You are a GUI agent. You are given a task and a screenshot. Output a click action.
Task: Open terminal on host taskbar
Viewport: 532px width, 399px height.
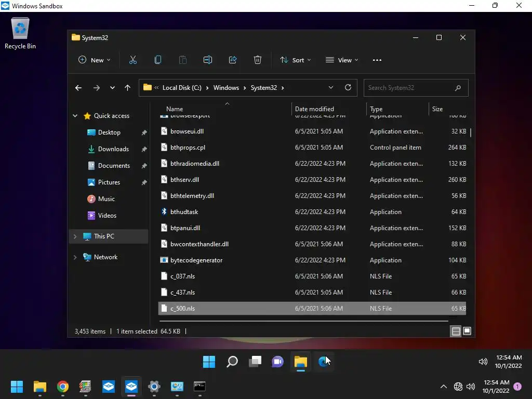click(x=199, y=387)
